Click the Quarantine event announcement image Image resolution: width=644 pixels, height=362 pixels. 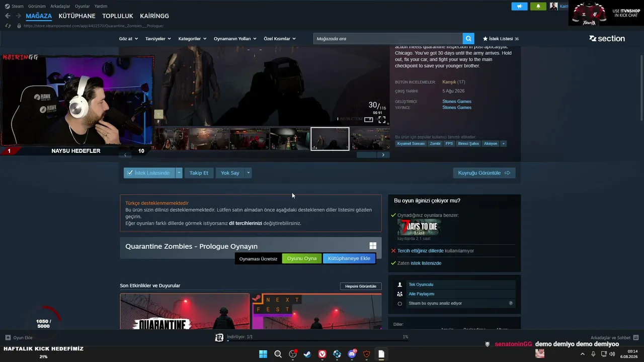point(185,311)
